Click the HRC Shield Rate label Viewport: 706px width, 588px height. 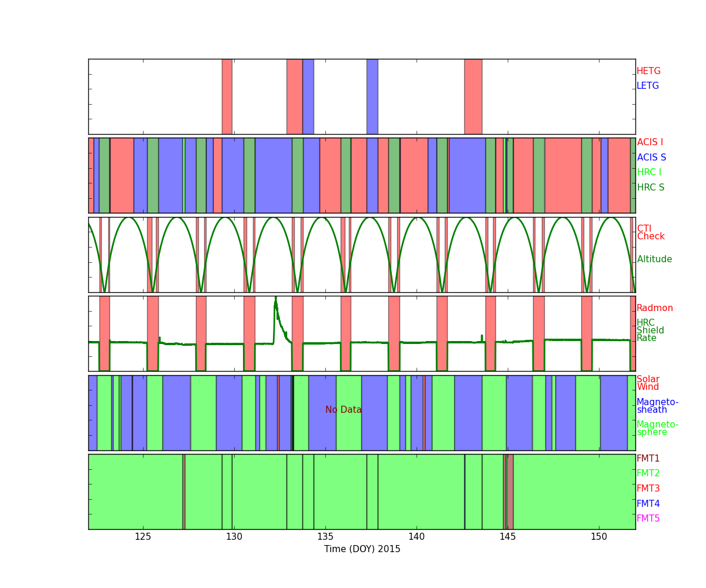(650, 330)
